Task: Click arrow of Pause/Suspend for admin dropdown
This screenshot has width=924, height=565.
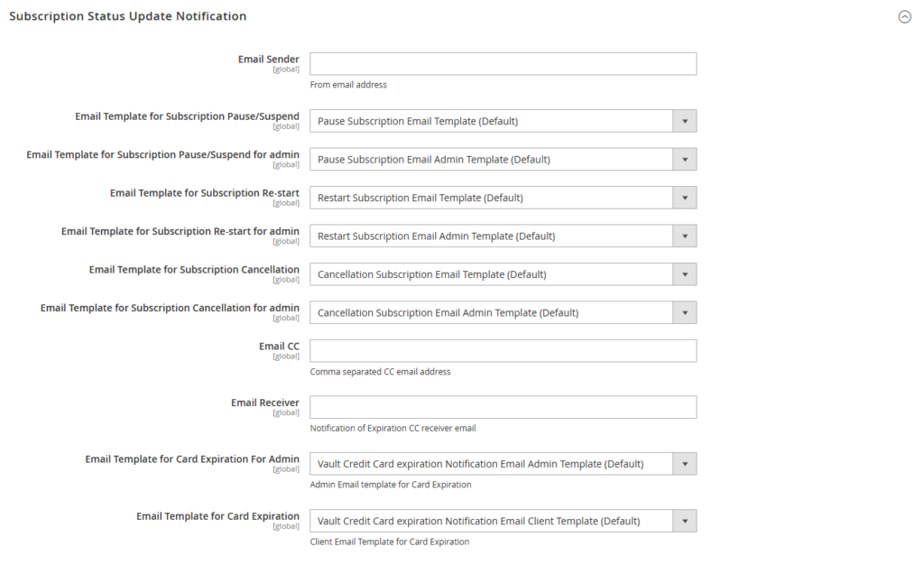Action: click(685, 160)
